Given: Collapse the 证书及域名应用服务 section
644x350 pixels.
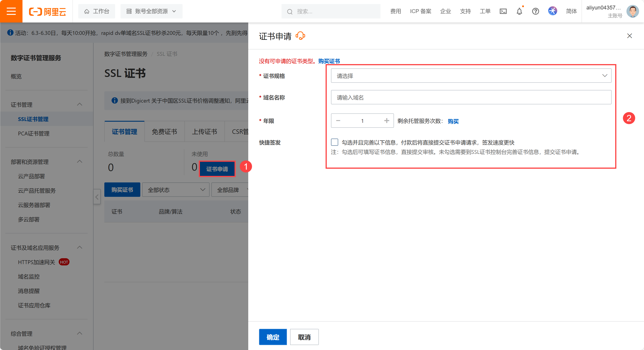Looking at the screenshot, I should coord(80,247).
